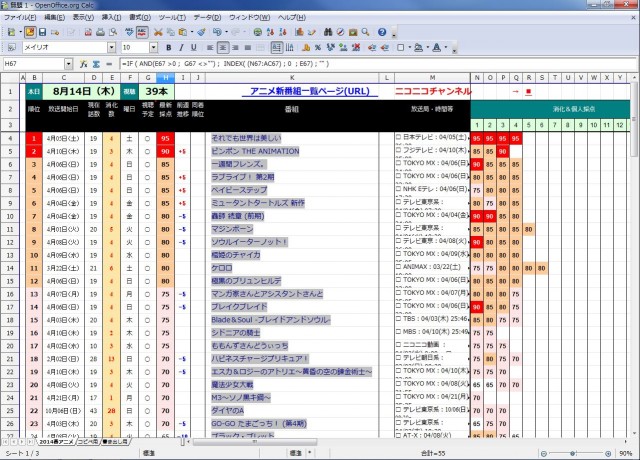Click the zoom out minus button
Image resolution: width=640 pixels, height=460 pixels.
pos(544,453)
